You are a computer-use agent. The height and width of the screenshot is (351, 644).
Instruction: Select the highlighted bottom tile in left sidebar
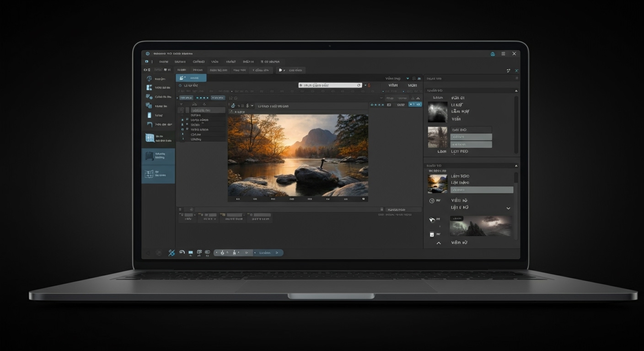pyautogui.click(x=158, y=174)
